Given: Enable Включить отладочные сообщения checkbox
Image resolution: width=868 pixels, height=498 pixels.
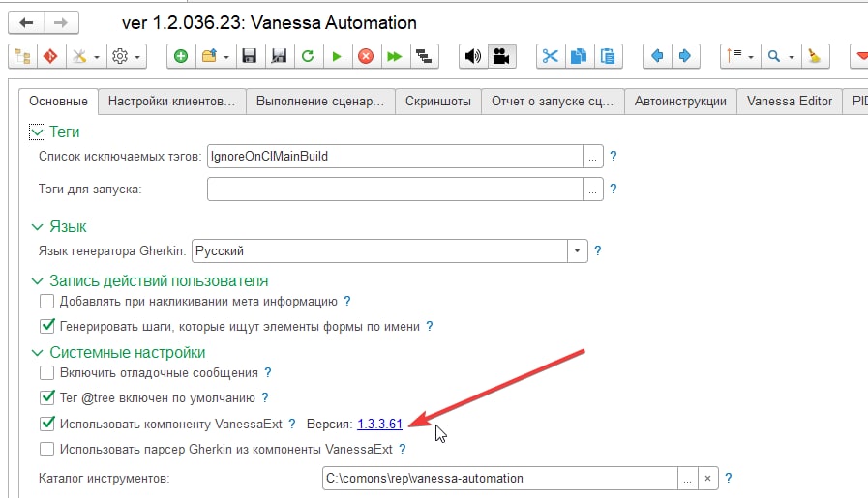Looking at the screenshot, I should pos(47,372).
